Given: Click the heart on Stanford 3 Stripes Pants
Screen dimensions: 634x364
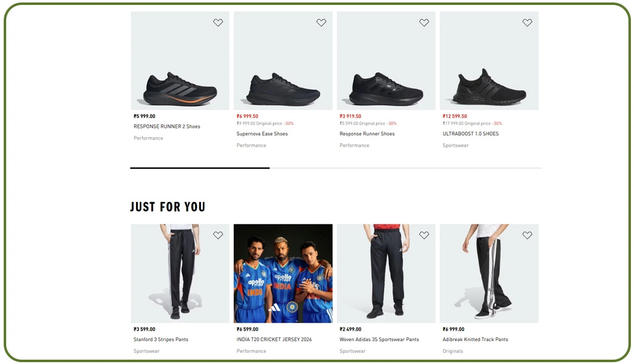Looking at the screenshot, I should [218, 235].
